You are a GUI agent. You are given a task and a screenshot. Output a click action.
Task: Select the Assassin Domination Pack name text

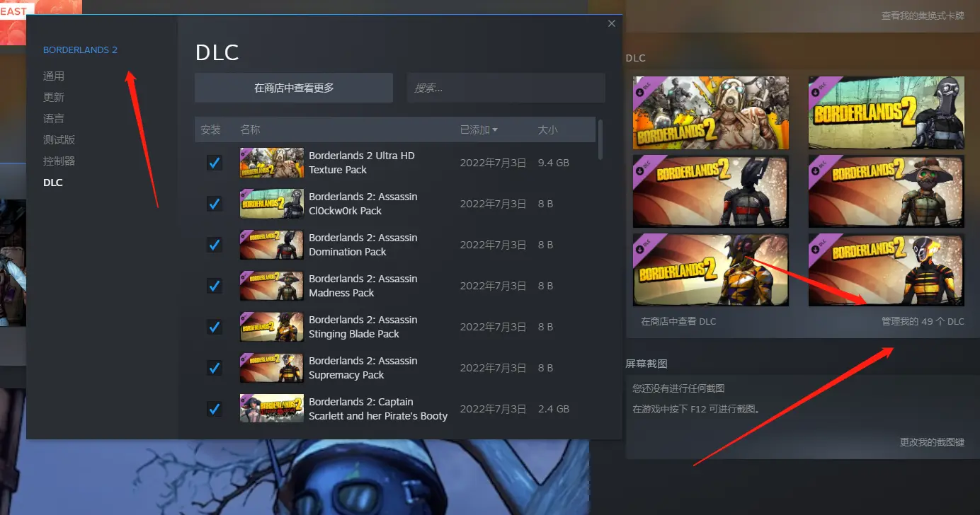click(363, 245)
